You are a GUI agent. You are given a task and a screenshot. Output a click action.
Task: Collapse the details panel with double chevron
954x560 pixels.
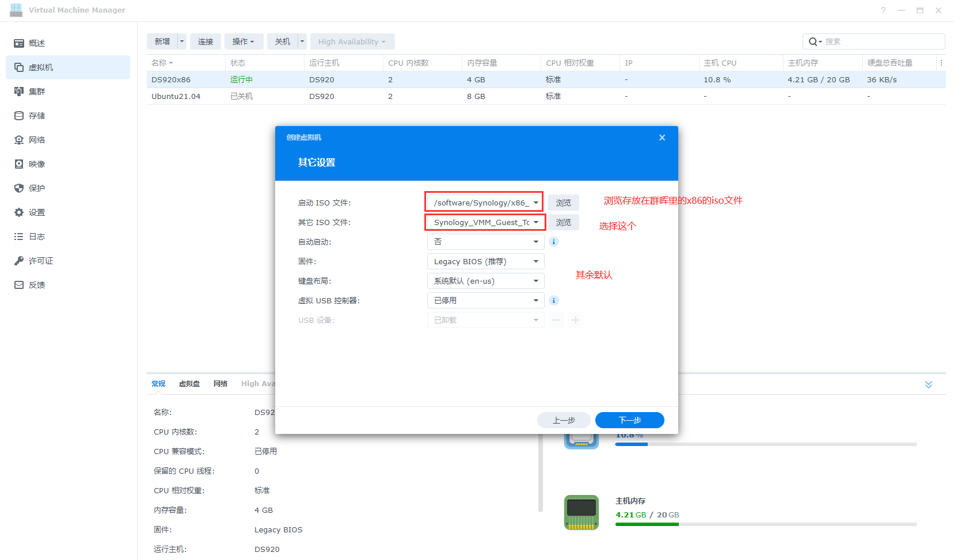[x=928, y=384]
